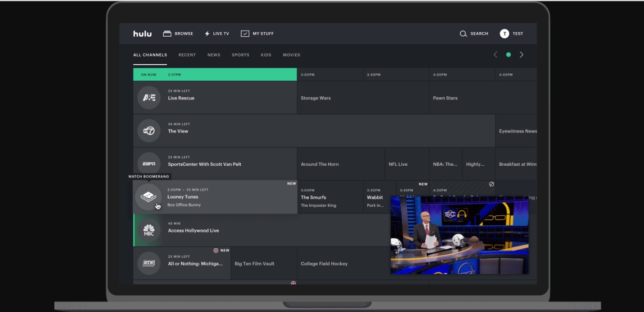
Task: Click the SportsCenter video preview
Action: (x=459, y=235)
